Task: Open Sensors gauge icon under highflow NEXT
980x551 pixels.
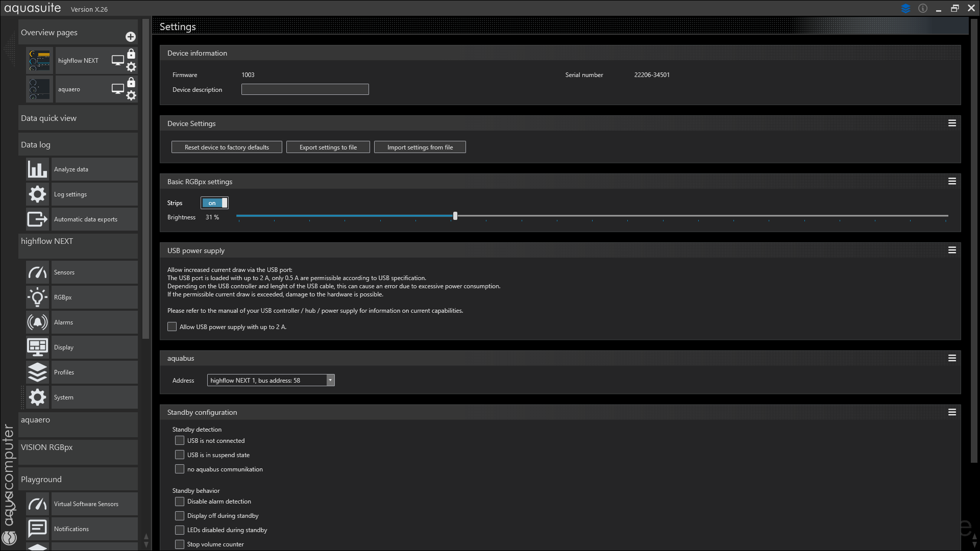Action: (x=37, y=272)
